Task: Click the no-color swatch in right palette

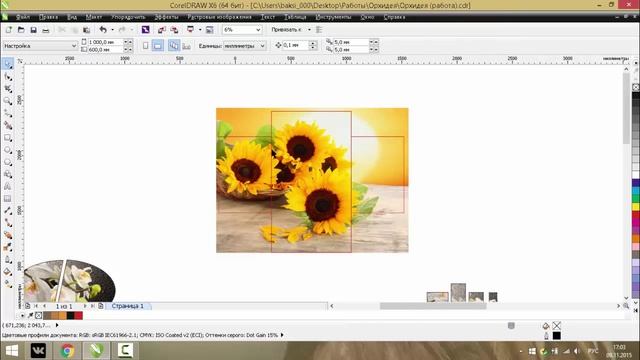Action: [x=636, y=87]
